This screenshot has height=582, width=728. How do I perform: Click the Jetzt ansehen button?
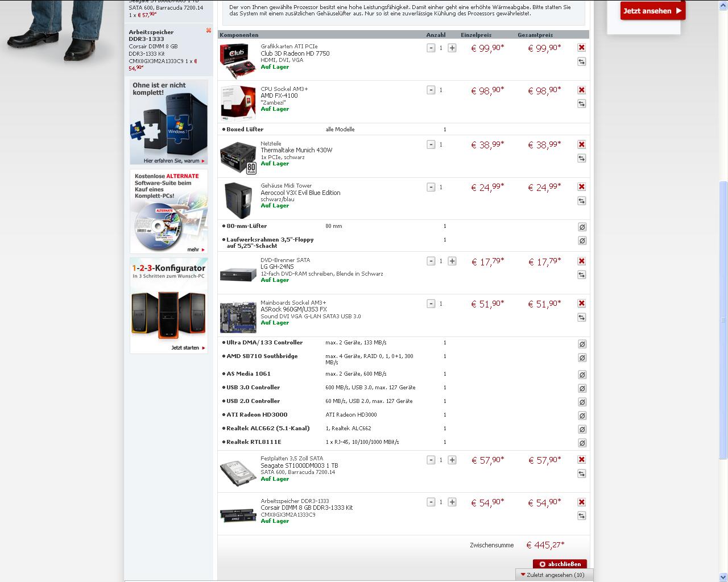pyautogui.click(x=652, y=10)
